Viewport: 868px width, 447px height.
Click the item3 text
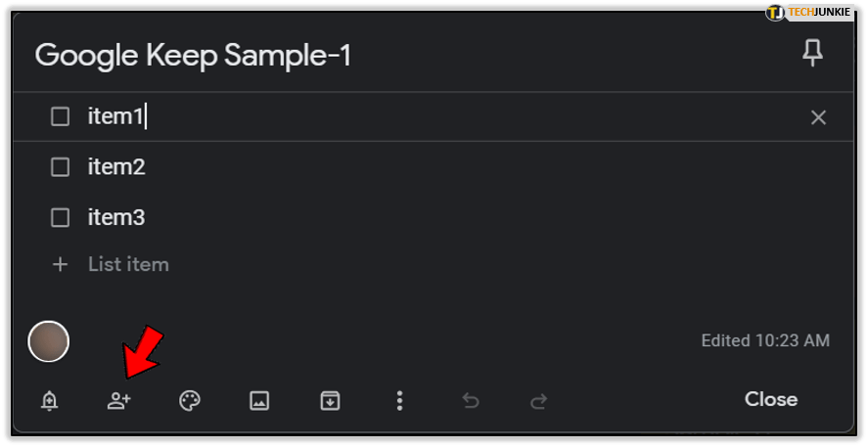tap(116, 217)
